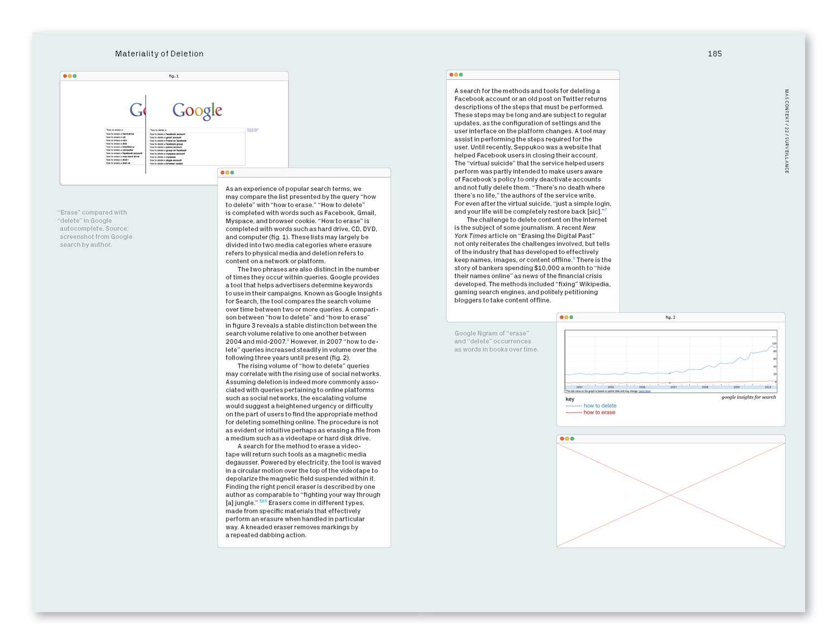Screen dimensions: 837x644
Task: Click the blue "how to delete" legend entry
Action: (x=591, y=406)
